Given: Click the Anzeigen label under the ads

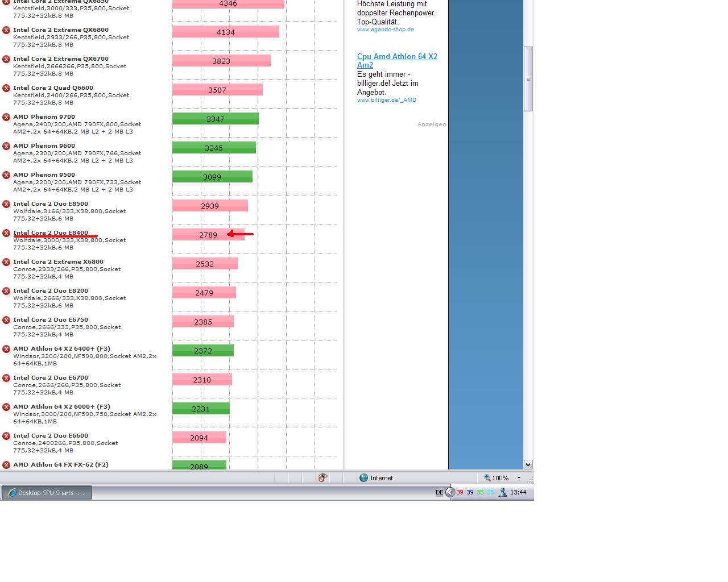Looking at the screenshot, I should pos(432,124).
